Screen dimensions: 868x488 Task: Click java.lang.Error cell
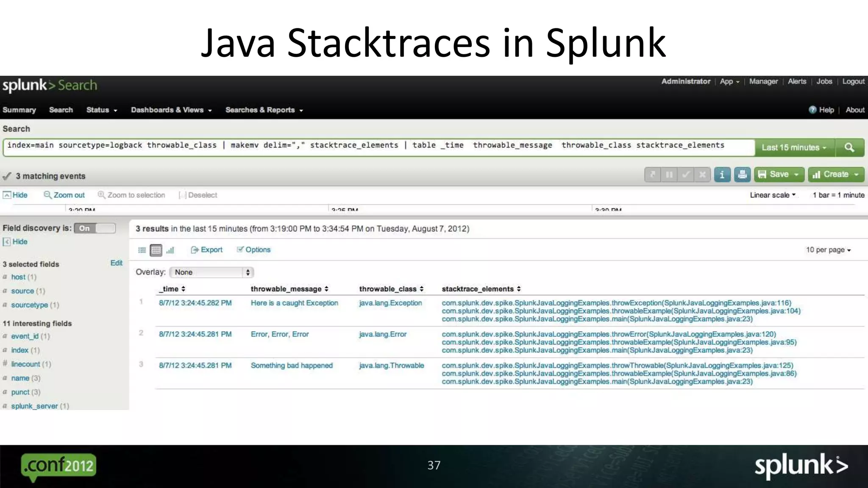[383, 334]
